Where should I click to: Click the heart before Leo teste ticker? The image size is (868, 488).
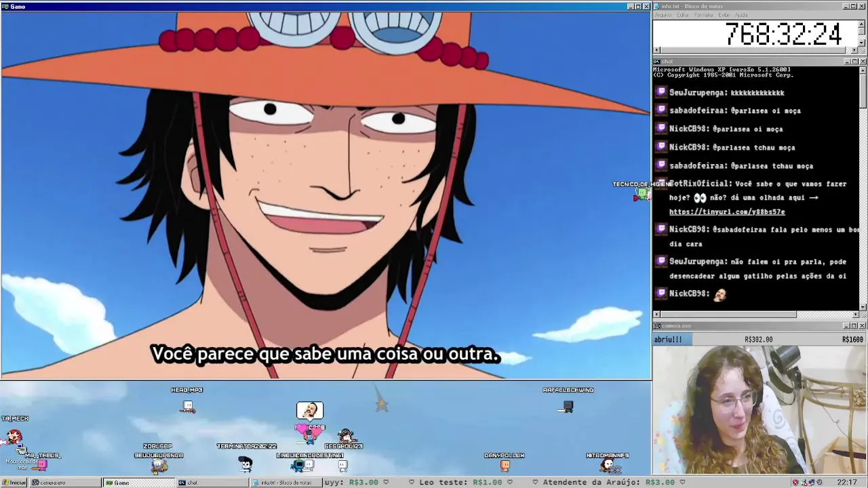click(412, 482)
